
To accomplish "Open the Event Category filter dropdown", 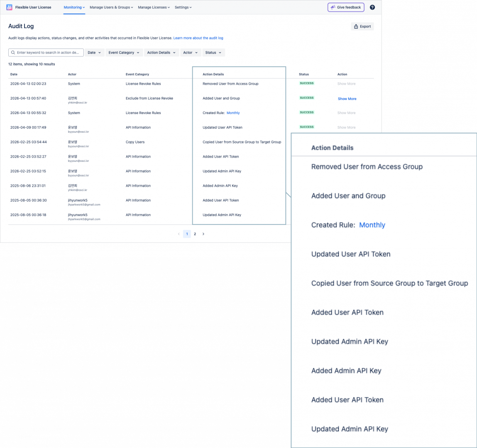I will 124,53.
